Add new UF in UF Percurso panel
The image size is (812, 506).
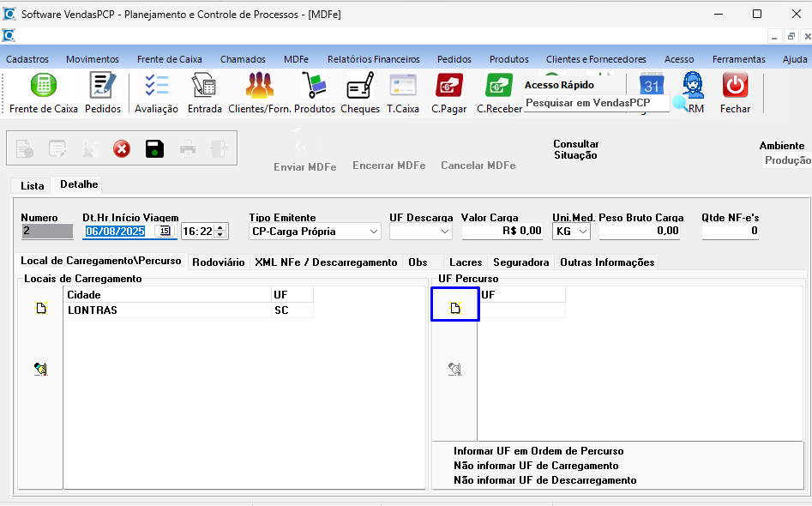455,308
